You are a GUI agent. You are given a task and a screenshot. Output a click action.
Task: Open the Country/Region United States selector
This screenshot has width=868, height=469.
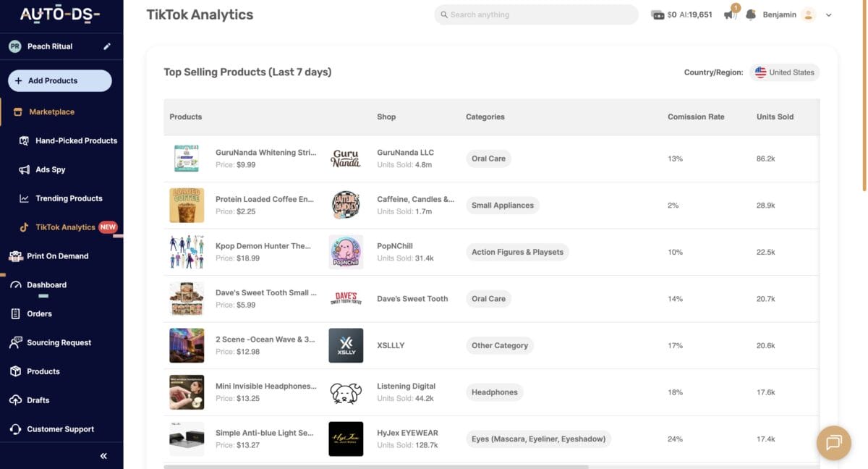click(x=784, y=72)
